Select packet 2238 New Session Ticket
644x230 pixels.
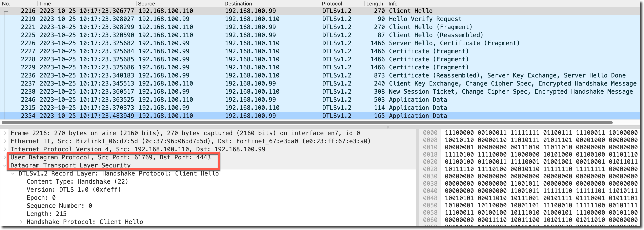click(425, 92)
